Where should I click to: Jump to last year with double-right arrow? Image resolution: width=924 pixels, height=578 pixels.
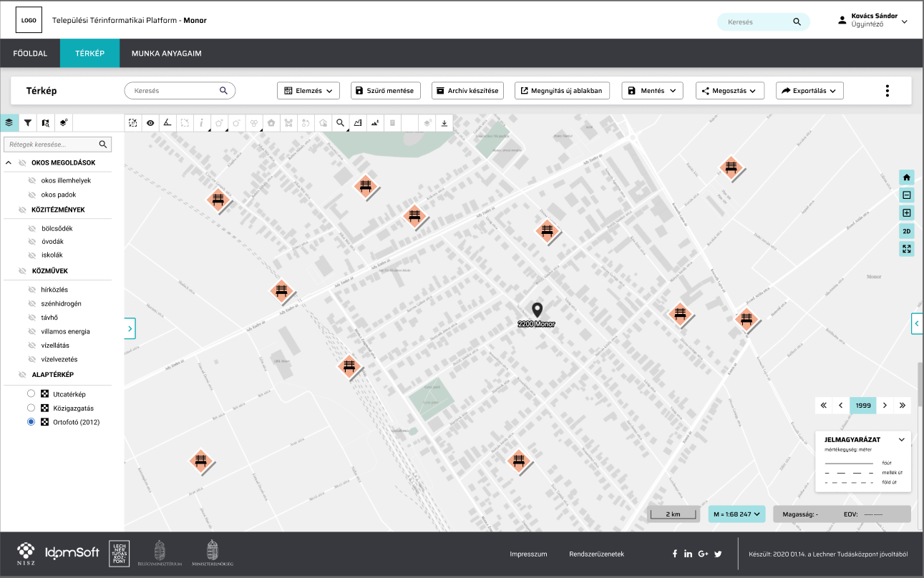(903, 406)
